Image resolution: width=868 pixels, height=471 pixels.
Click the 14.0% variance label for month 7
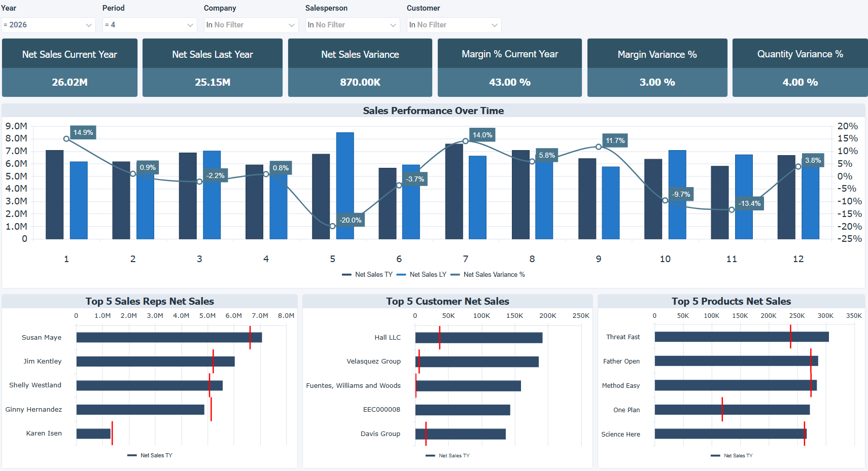482,135
